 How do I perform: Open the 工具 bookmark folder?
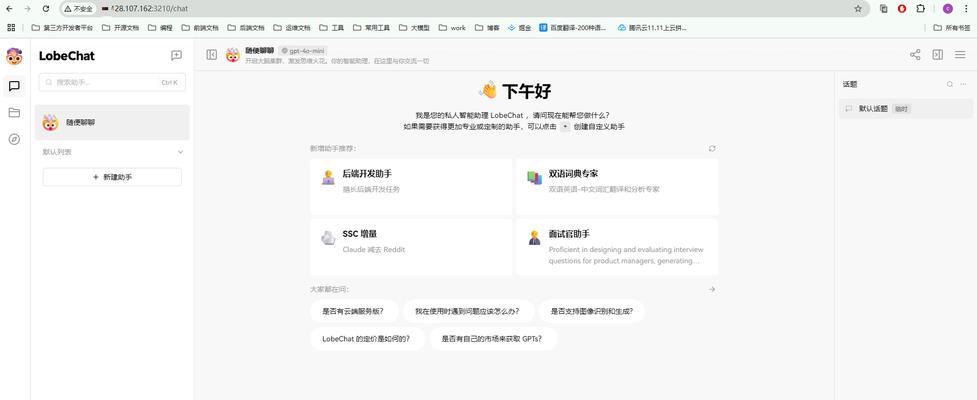point(331,27)
